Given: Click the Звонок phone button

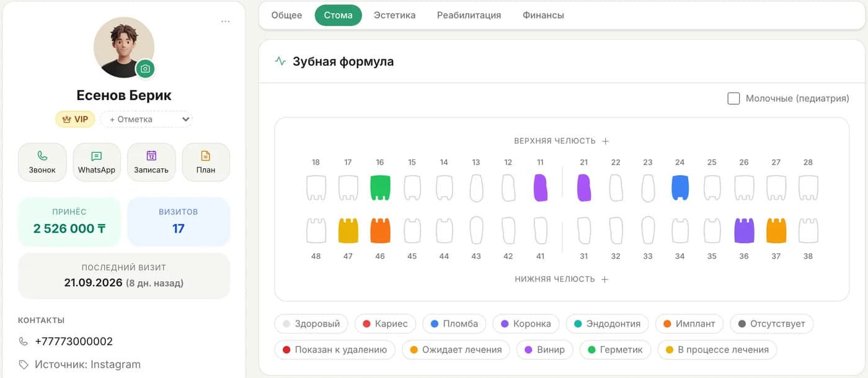Looking at the screenshot, I should 42,163.
